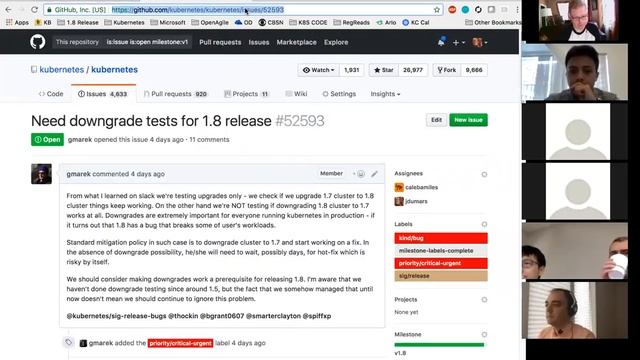Reload the page with refresh icon
Image resolution: width=640 pixels, height=360 pixels.
34,9
